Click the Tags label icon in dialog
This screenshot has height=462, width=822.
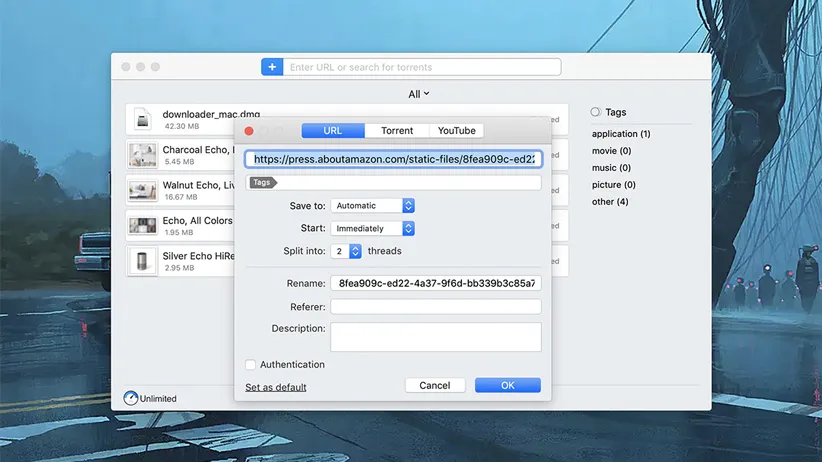click(x=262, y=183)
